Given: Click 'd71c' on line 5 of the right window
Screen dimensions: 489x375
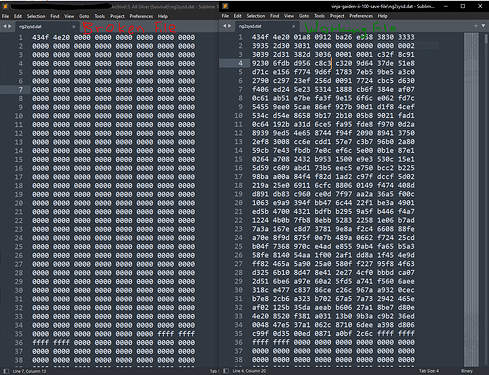Looking at the screenshot, I should pyautogui.click(x=260, y=72).
